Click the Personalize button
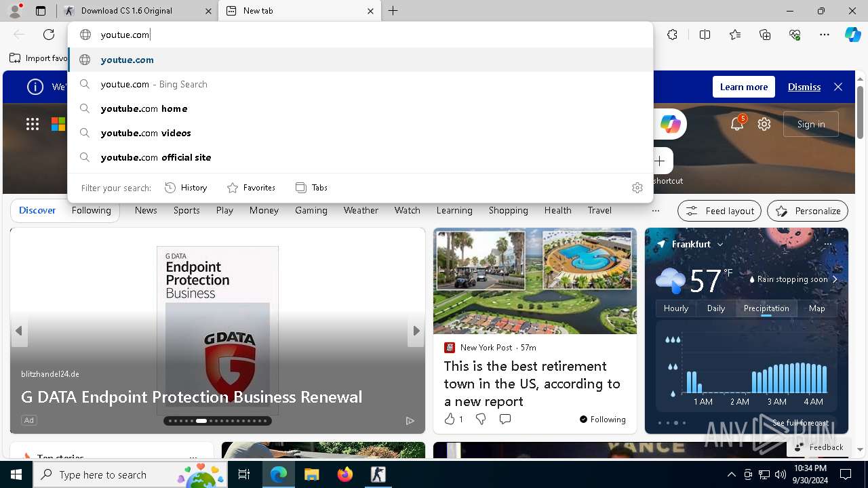Screen dimensions: 868x488 click(x=808, y=211)
